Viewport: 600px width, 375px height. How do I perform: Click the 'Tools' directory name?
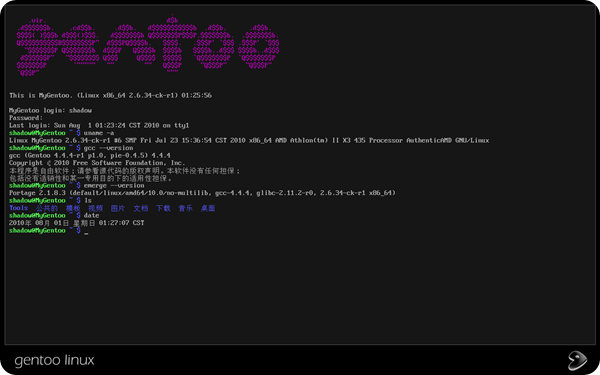pos(18,208)
